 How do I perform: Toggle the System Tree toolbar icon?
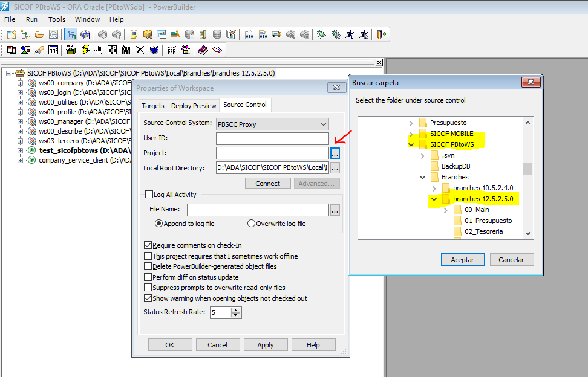tap(70, 35)
